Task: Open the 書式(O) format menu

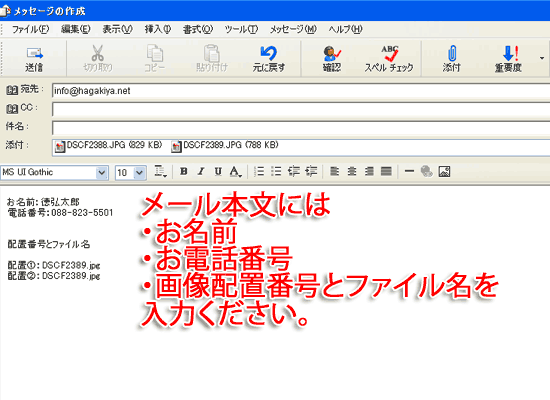Action: click(197, 29)
